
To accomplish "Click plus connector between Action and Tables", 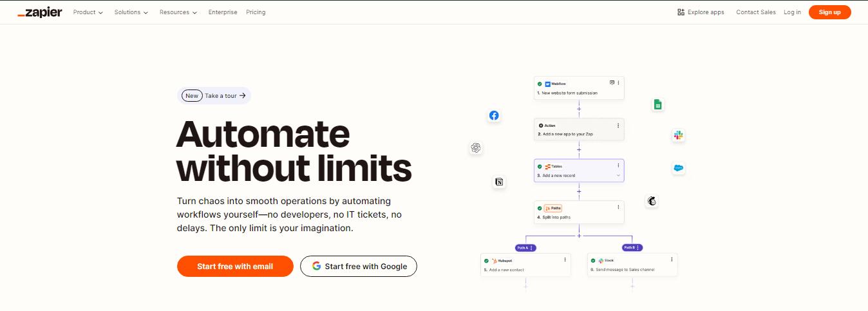I will pos(579,149).
